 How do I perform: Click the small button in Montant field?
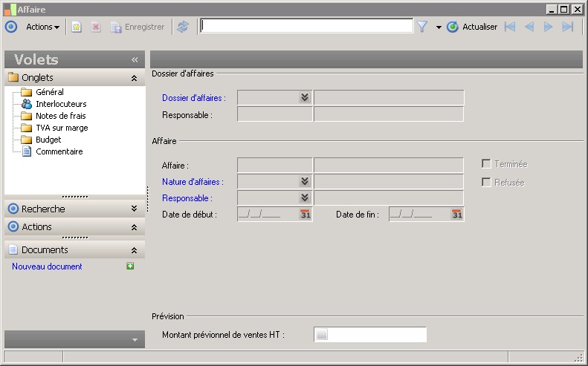(x=322, y=334)
